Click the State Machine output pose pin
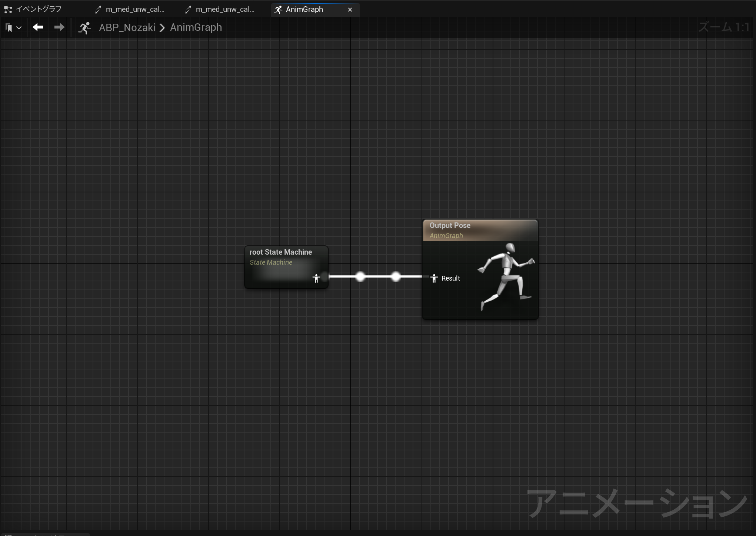Viewport: 756px width, 536px height. coord(317,278)
